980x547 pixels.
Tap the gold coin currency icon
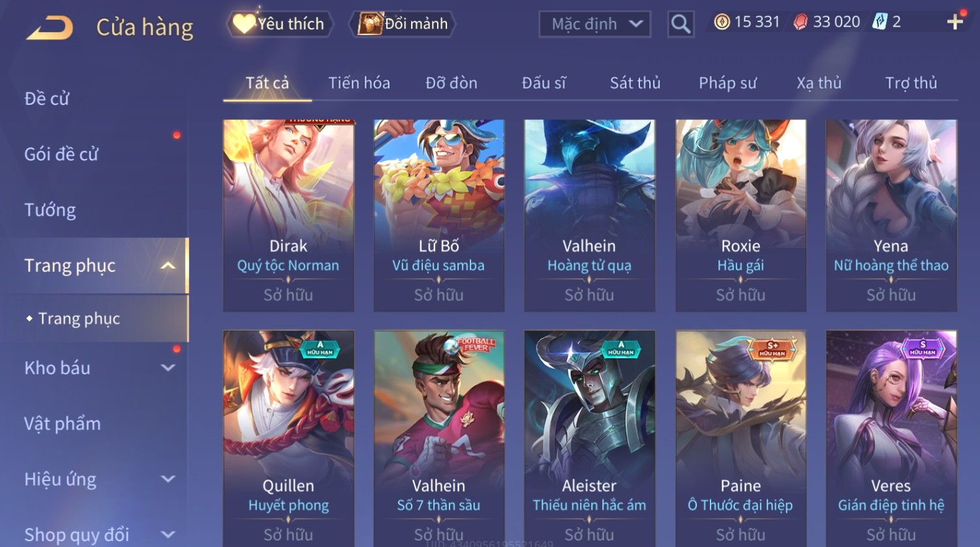pyautogui.click(x=722, y=22)
